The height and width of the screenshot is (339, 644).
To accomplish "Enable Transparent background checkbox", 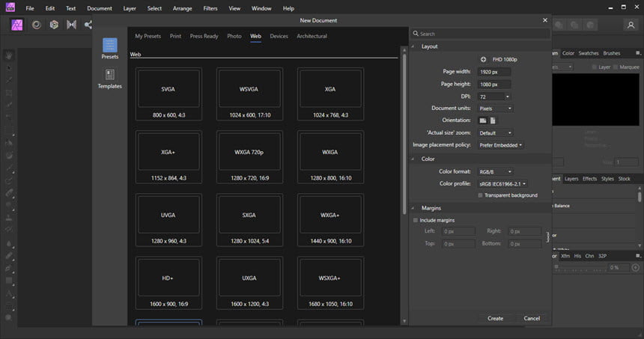I will click(x=480, y=195).
